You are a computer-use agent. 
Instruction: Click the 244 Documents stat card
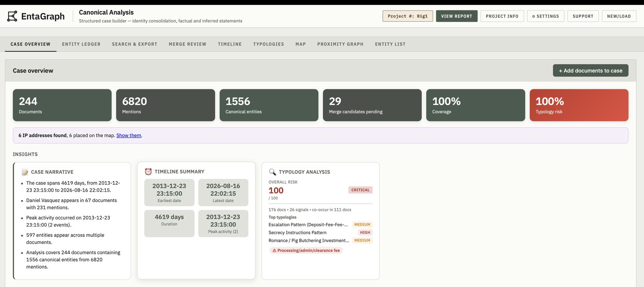coord(62,105)
